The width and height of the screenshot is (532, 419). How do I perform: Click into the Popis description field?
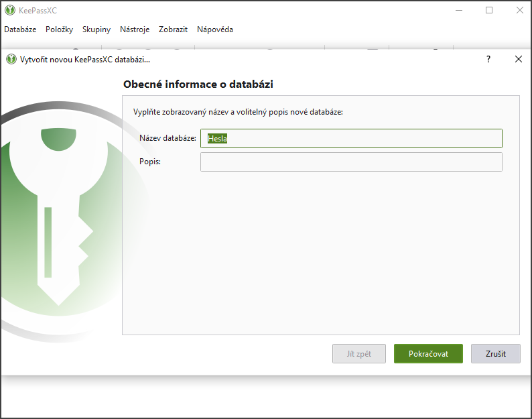pyautogui.click(x=350, y=162)
